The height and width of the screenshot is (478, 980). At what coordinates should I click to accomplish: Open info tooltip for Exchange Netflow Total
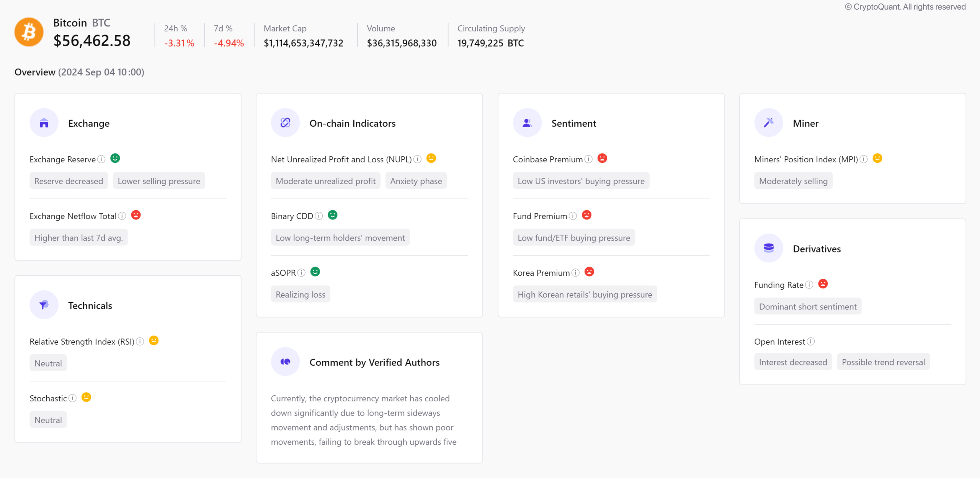point(122,216)
